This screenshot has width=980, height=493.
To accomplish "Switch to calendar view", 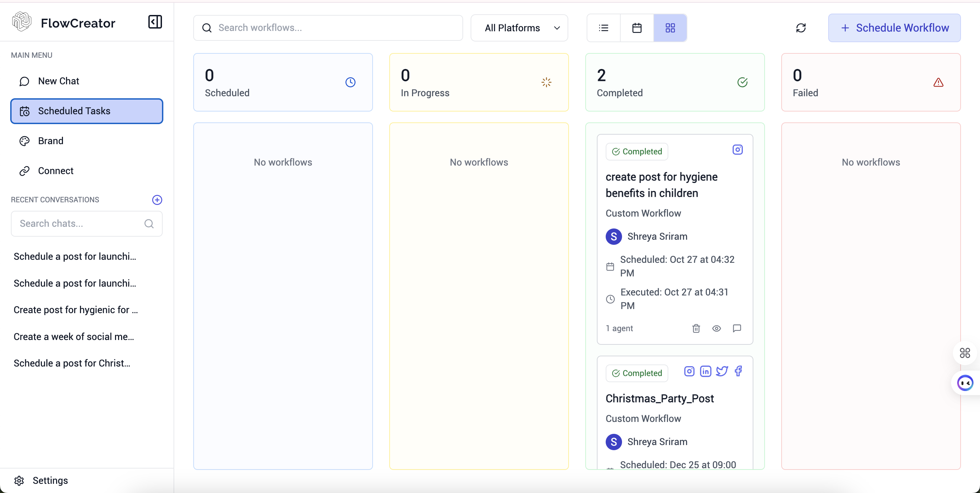I will [637, 28].
